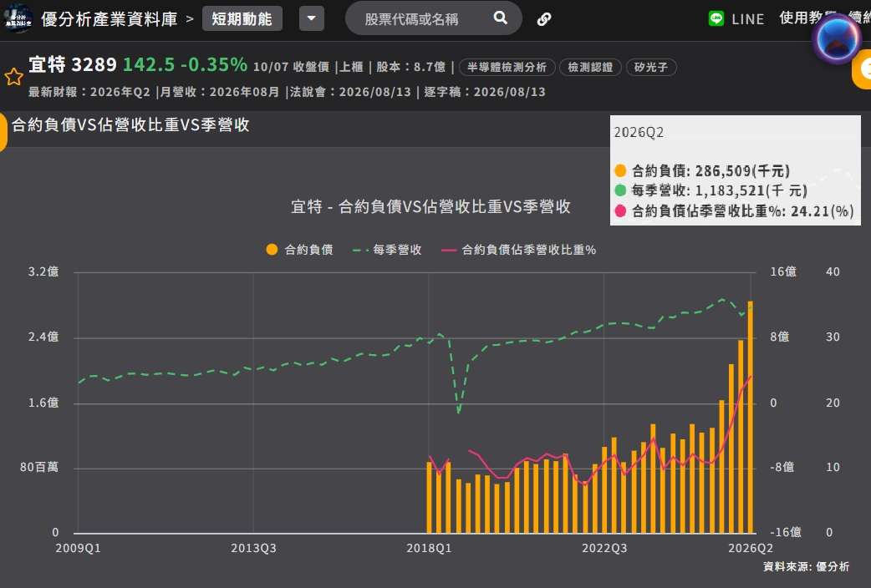Open the 半導體檢測分析 tag
This screenshot has height=588, width=871.
(x=507, y=67)
